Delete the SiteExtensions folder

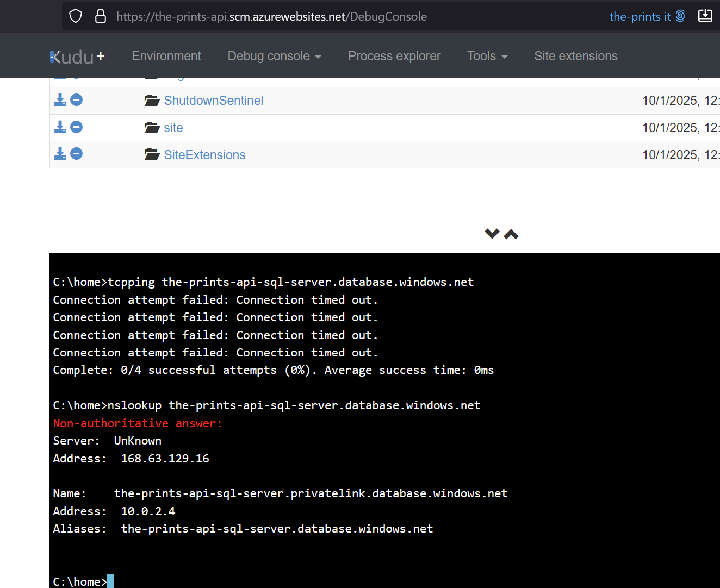coord(77,154)
